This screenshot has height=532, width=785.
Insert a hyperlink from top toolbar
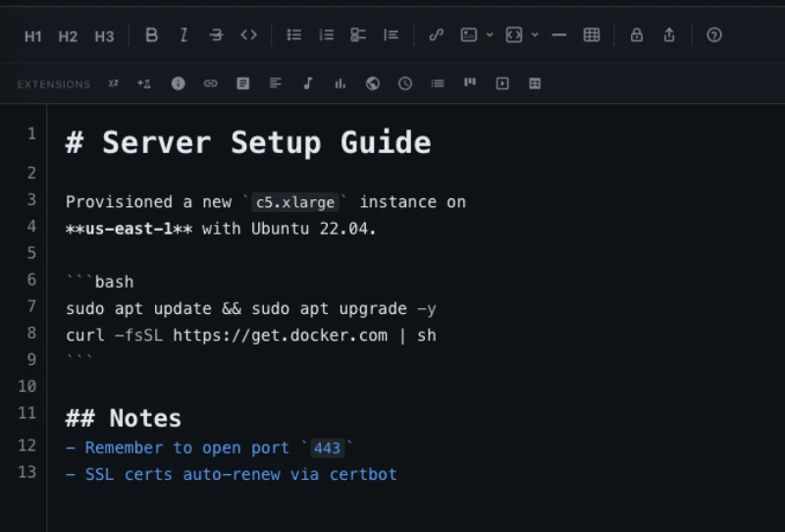(436, 35)
